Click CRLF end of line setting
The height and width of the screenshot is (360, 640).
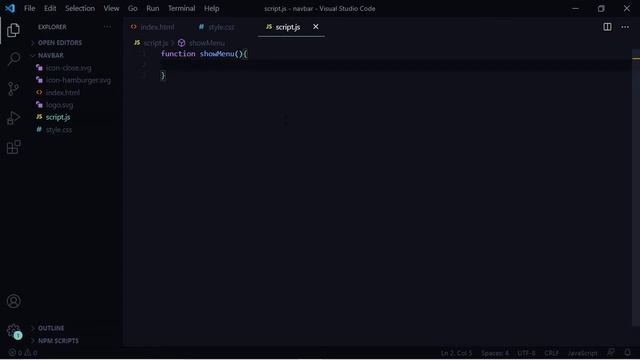pos(551,353)
